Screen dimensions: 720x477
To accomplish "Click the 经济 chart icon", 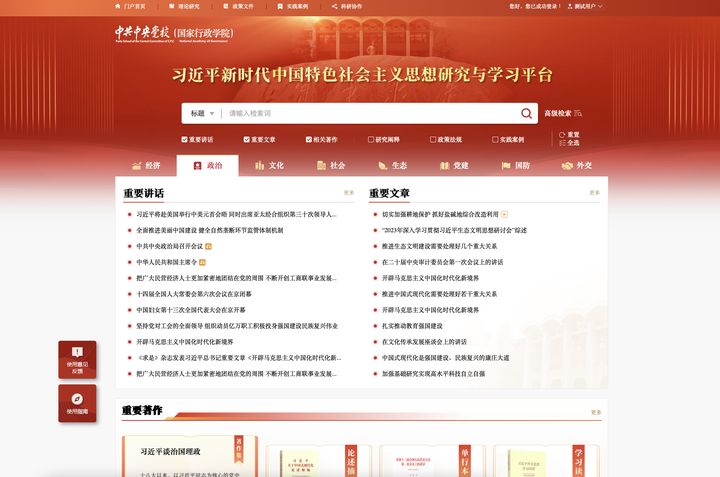I will pos(136,166).
